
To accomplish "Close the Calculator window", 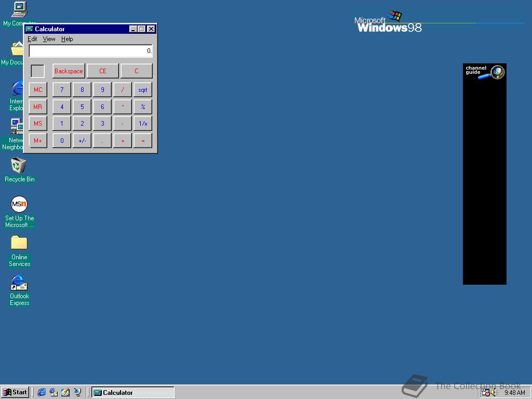I will [151, 29].
